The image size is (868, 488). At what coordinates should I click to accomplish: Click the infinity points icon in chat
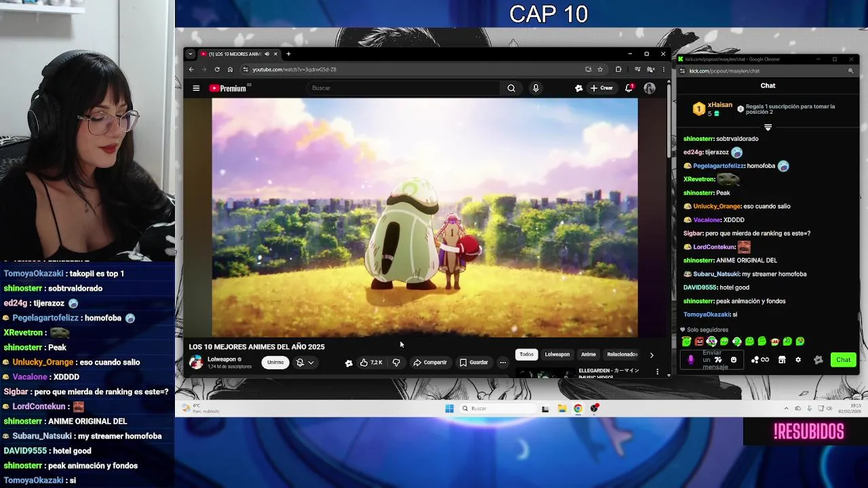click(765, 360)
